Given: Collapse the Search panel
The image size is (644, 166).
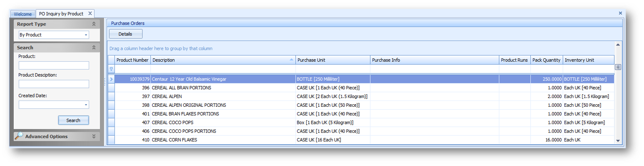Looking at the screenshot, I should (x=94, y=48).
